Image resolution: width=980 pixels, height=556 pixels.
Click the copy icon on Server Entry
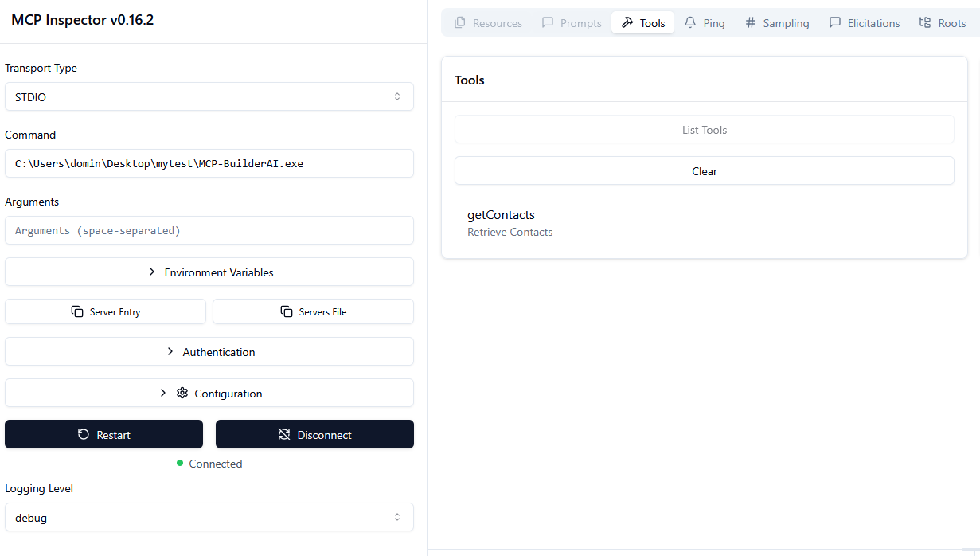(x=76, y=311)
